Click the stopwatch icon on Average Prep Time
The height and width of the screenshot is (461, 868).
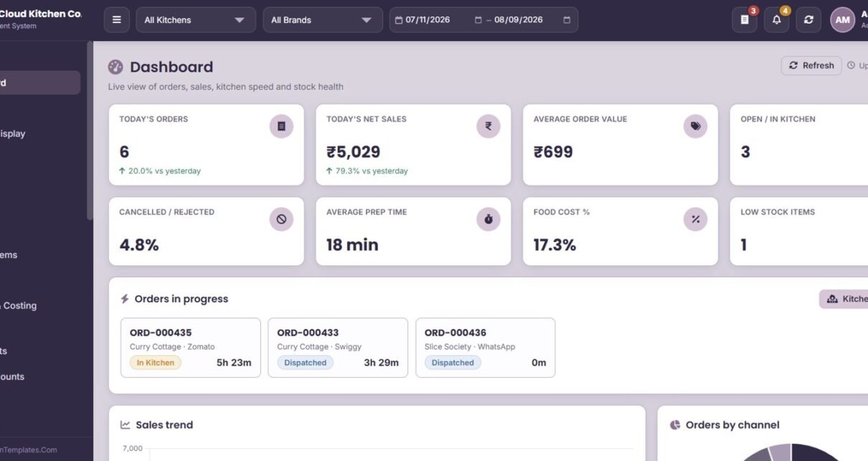click(x=489, y=219)
